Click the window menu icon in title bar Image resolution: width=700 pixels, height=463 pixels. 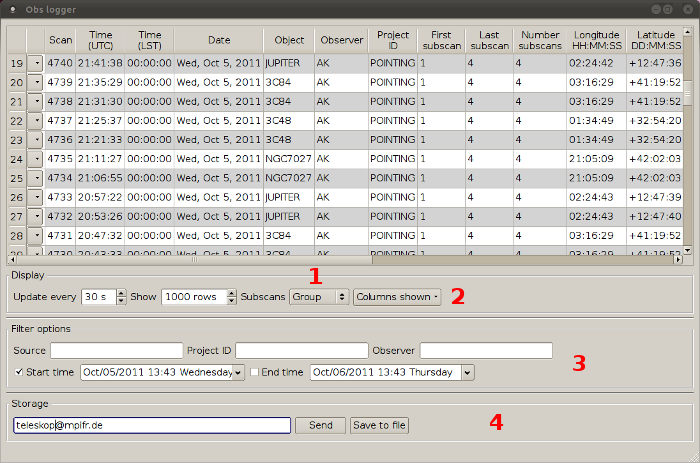(x=13, y=9)
